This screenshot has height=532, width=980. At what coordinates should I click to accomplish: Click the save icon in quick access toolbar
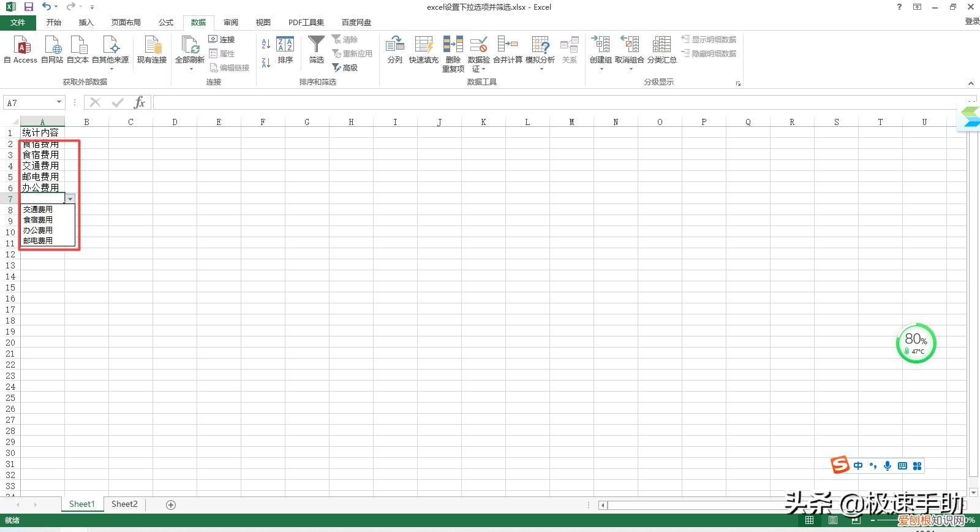pos(28,7)
